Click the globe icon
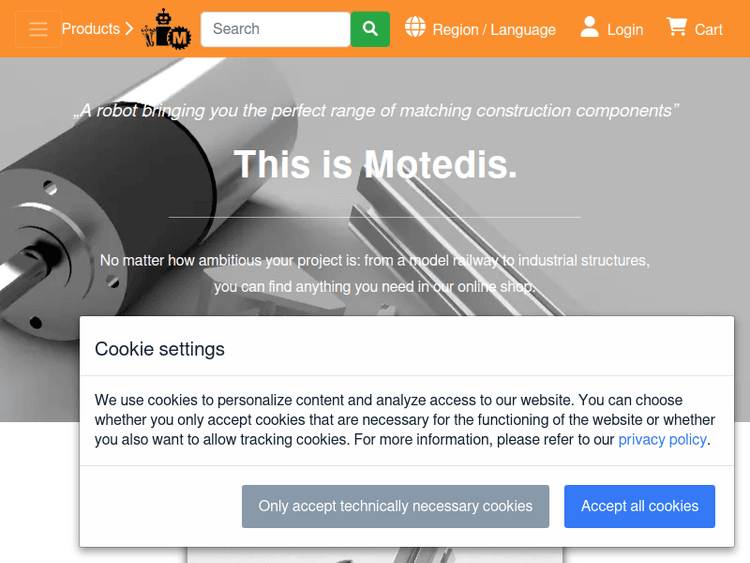Screen dimensions: 750x563 415,27
